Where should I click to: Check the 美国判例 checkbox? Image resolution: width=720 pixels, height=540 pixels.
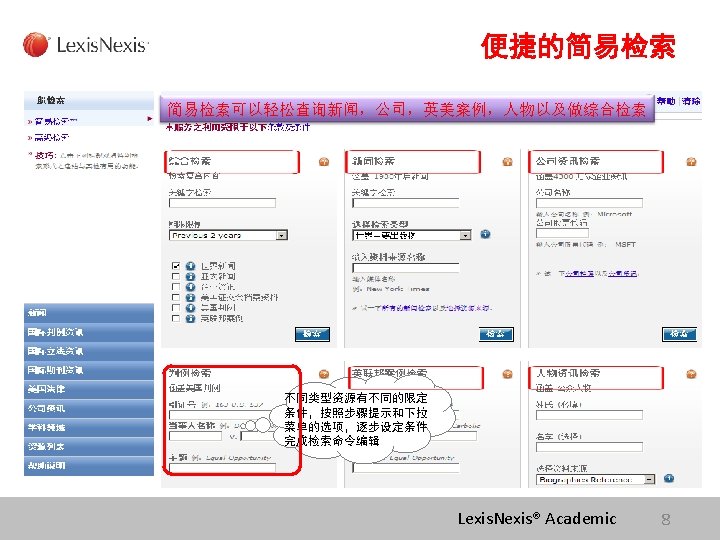[175, 308]
